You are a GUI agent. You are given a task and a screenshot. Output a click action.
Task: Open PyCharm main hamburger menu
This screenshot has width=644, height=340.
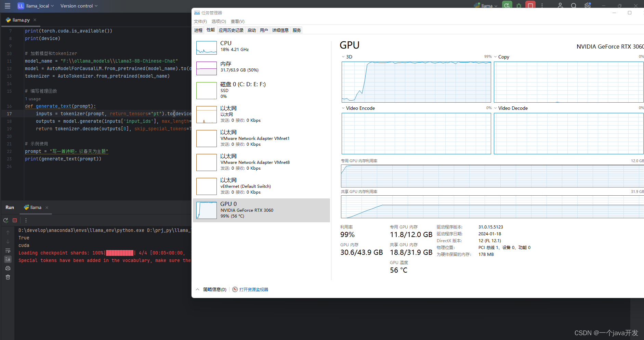coord(8,6)
